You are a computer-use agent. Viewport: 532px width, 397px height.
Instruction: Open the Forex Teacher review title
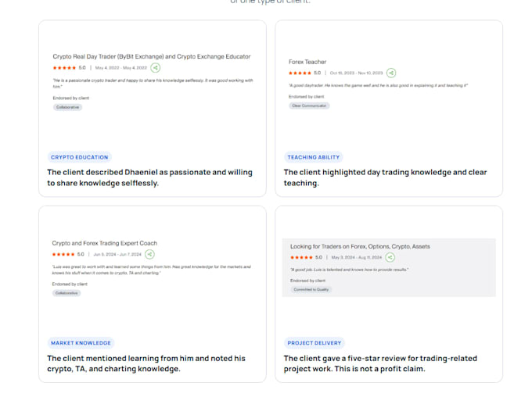[x=307, y=62]
